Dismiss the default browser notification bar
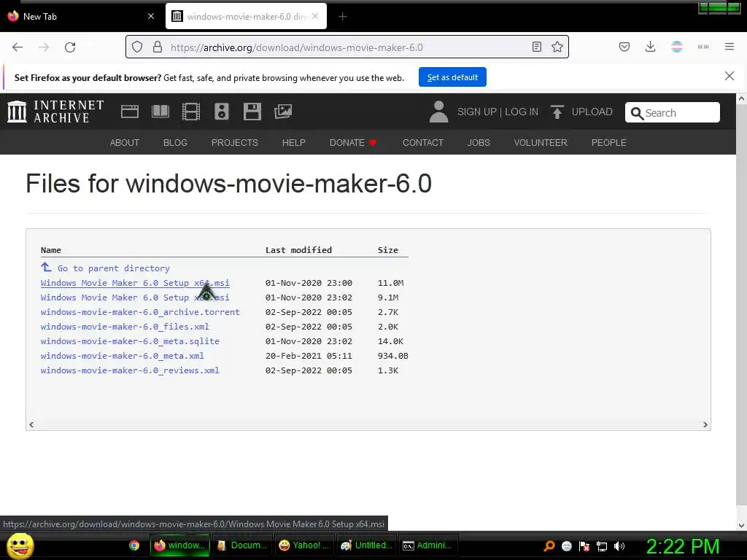747x560 pixels. pos(729,76)
